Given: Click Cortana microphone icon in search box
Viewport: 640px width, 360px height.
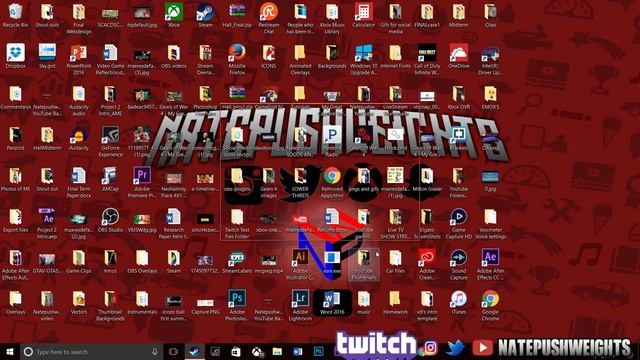Looking at the screenshot, I should click(x=155, y=351).
